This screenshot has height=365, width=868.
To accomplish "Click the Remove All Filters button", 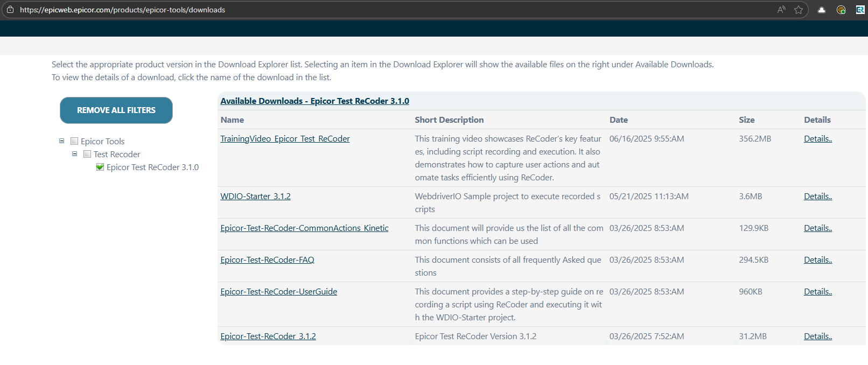I will tap(116, 110).
